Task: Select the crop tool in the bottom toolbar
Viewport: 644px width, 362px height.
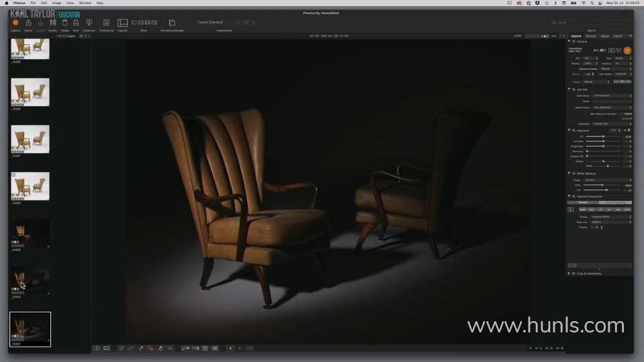Action: click(x=121, y=349)
